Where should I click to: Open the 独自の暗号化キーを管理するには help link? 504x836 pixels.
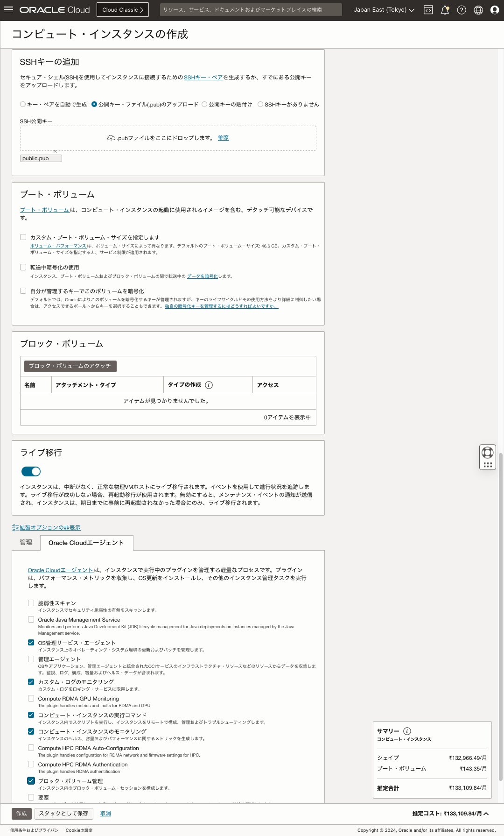[222, 306]
